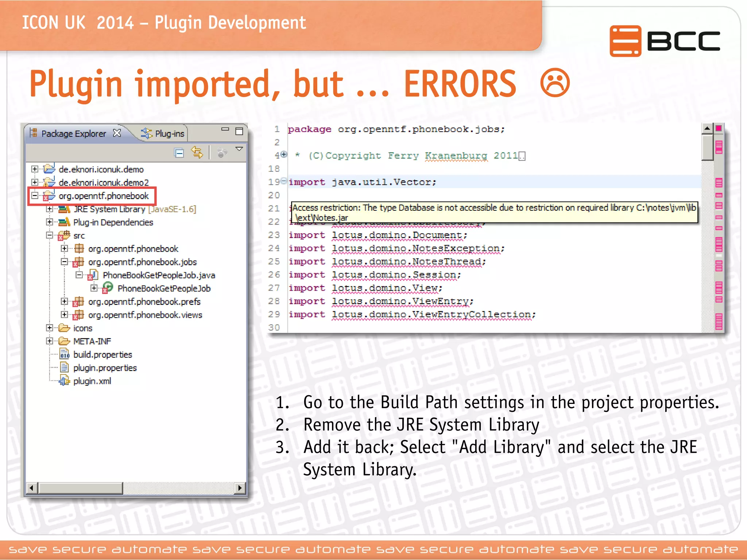Click the de.eknori.iconuk.demo project icon

tap(49, 168)
